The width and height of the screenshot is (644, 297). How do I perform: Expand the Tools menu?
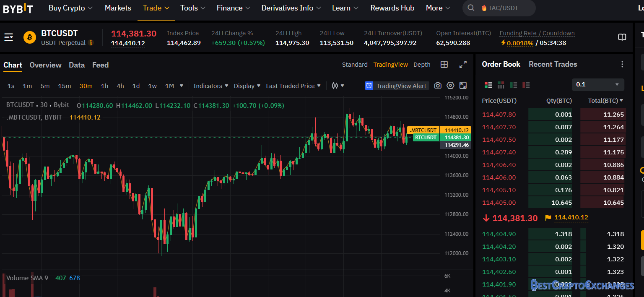tap(193, 8)
